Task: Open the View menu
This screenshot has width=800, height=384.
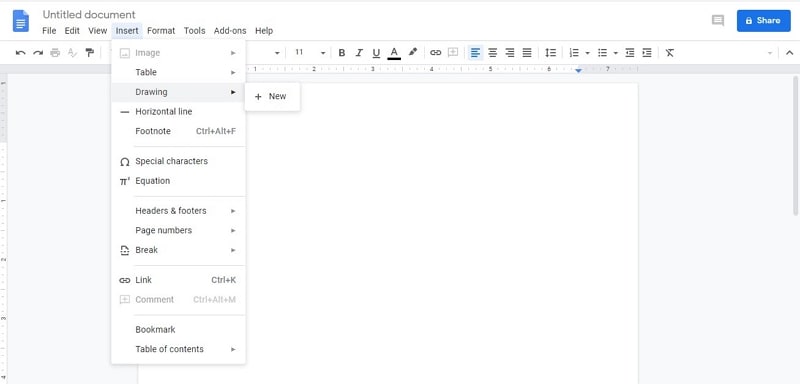Action: coord(97,31)
